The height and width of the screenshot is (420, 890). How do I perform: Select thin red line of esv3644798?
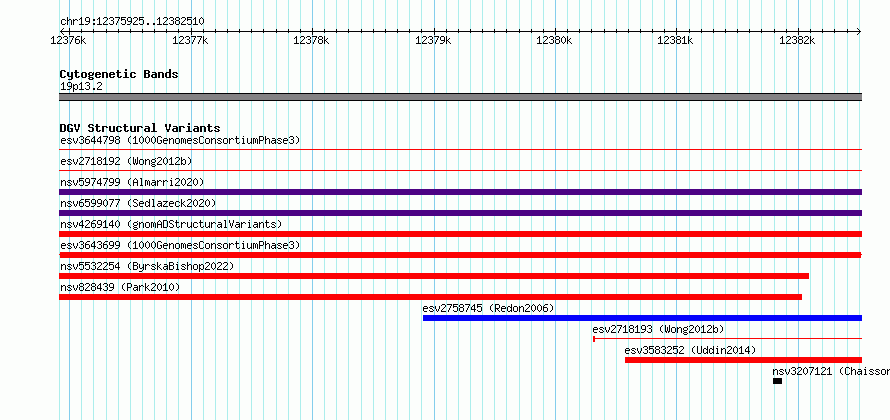click(x=460, y=149)
